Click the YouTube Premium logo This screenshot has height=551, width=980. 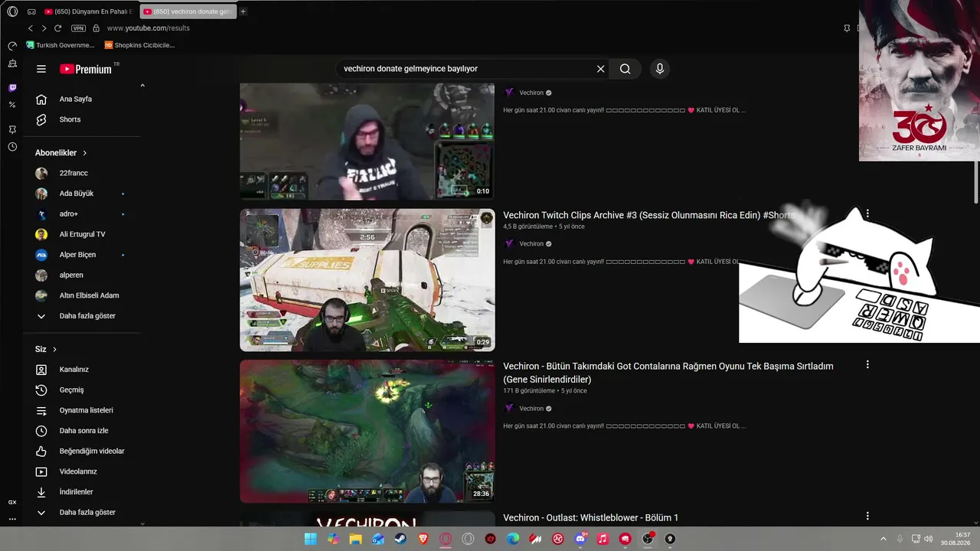tap(86, 69)
